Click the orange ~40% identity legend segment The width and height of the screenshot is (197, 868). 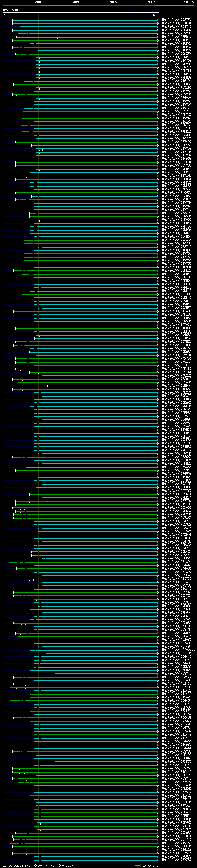pos(60,6)
